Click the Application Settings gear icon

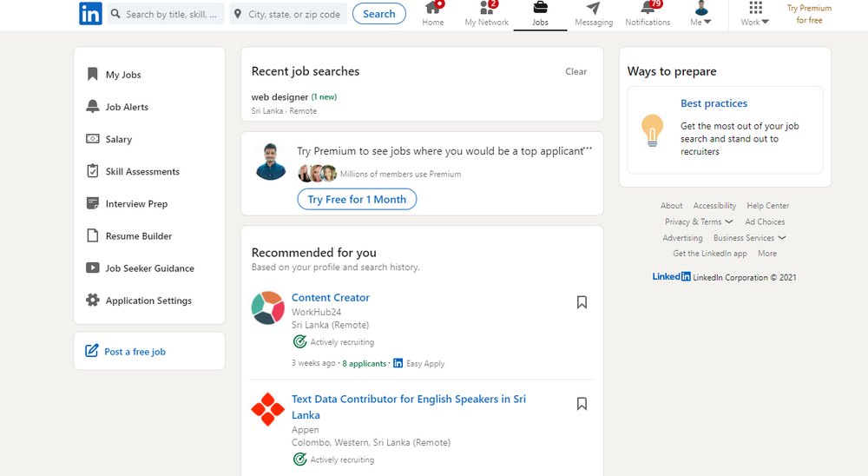coord(93,300)
